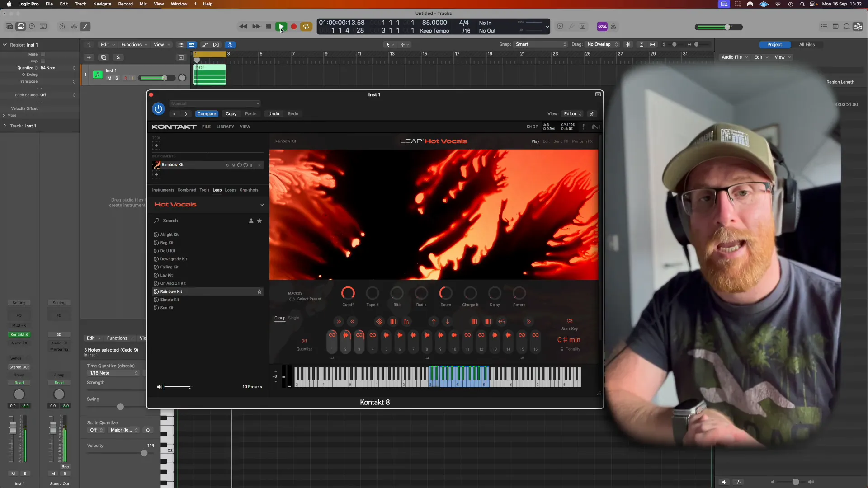868x488 pixels.
Task: Expand the Track Inst 1 disclosure triangle
Action: point(5,126)
